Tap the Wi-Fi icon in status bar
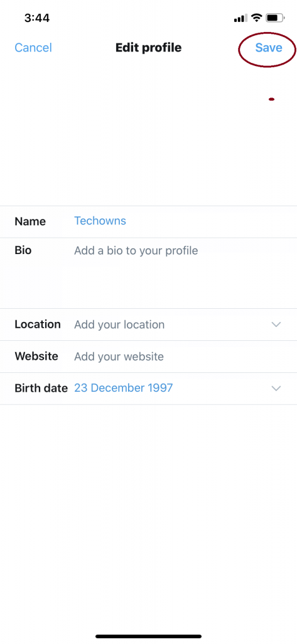The width and height of the screenshot is (297, 644). (x=257, y=18)
